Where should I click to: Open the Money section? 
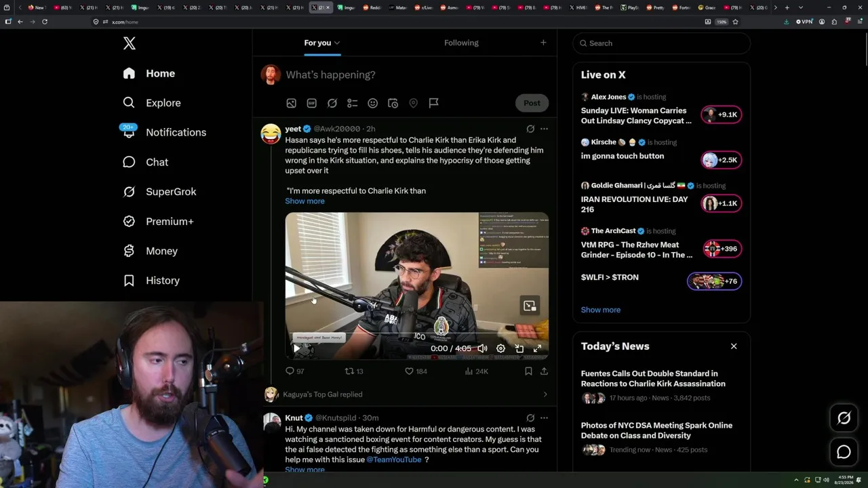tap(150, 251)
